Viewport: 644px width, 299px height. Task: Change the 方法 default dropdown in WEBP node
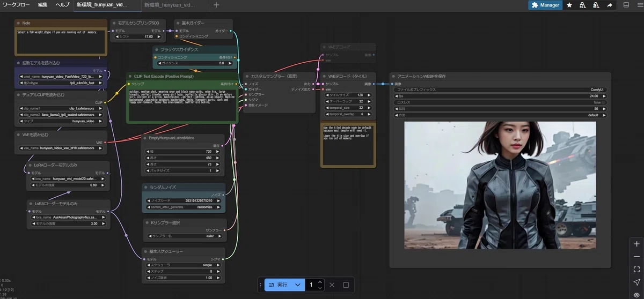point(500,115)
